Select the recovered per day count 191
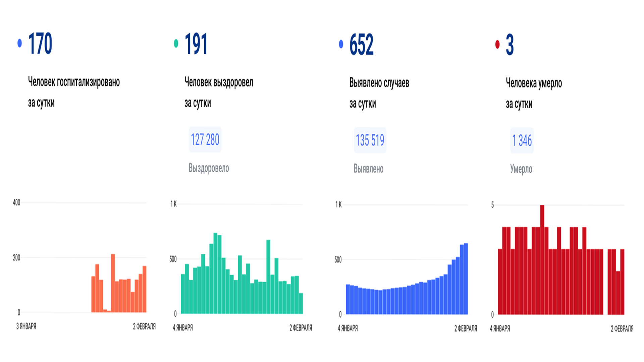The height and width of the screenshot is (362, 644). pyautogui.click(x=196, y=44)
